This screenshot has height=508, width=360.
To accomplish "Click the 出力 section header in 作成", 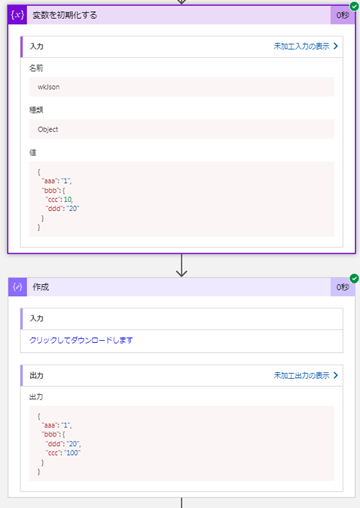I will [182, 375].
